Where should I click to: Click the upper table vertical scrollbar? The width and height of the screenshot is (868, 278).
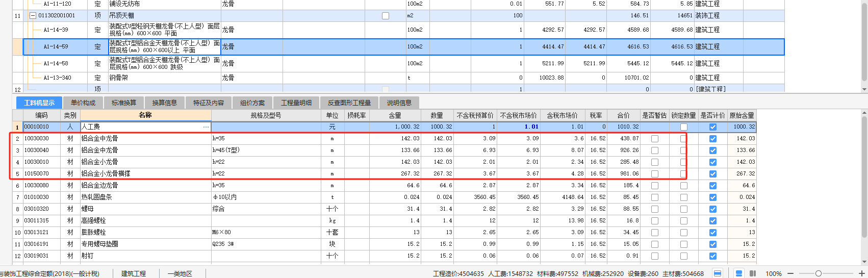click(864, 41)
